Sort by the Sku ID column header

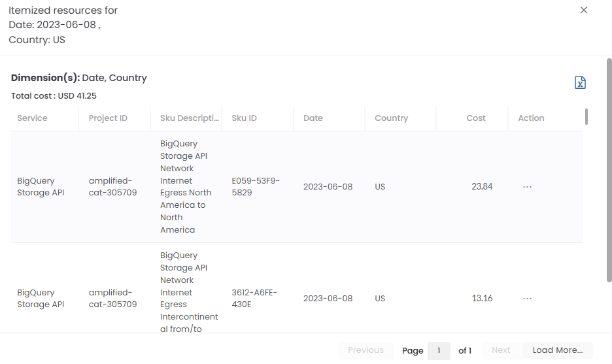[x=244, y=118]
